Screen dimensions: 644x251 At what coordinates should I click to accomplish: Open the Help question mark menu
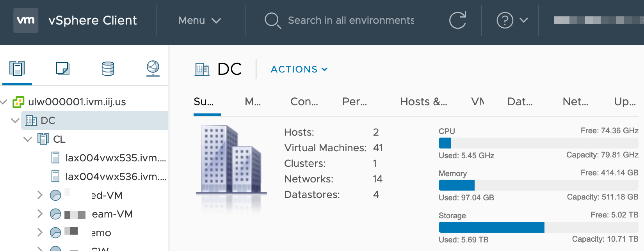pos(505,20)
